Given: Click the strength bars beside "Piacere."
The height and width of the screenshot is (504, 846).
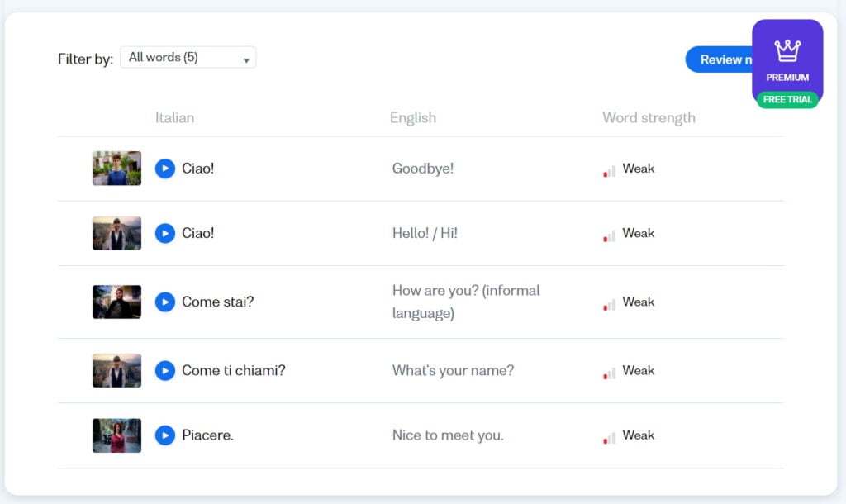Looking at the screenshot, I should pyautogui.click(x=609, y=435).
